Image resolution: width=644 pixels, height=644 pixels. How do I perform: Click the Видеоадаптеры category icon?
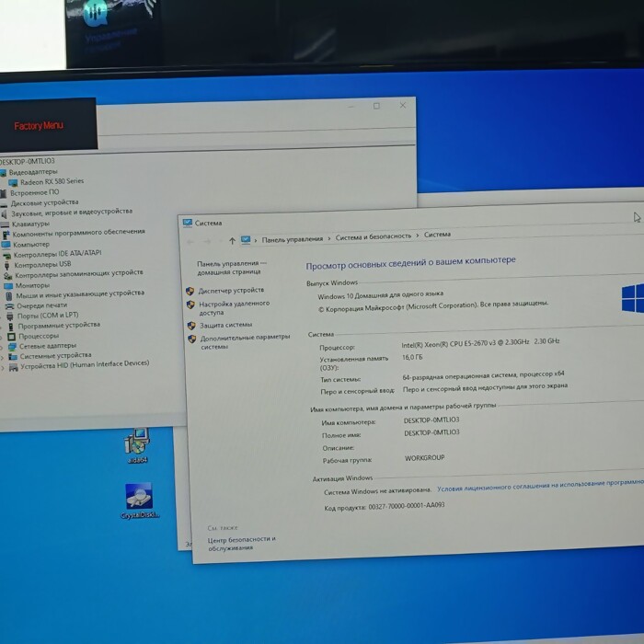(x=3, y=173)
